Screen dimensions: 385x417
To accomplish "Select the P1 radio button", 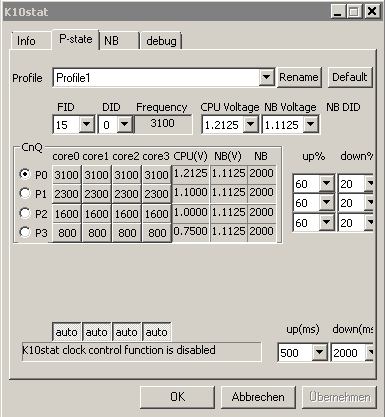I will (x=25, y=193).
